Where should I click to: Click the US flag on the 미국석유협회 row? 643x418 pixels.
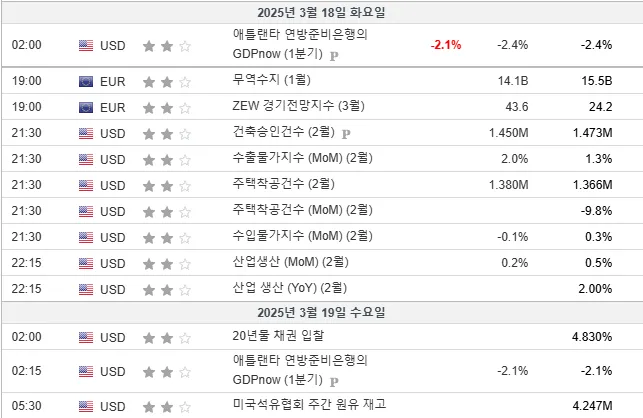coord(86,407)
